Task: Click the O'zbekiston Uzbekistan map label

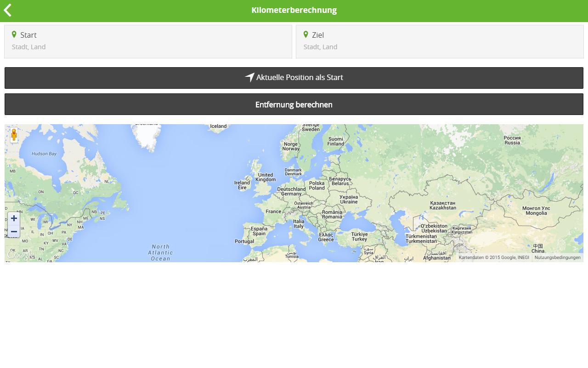Action: click(x=434, y=228)
